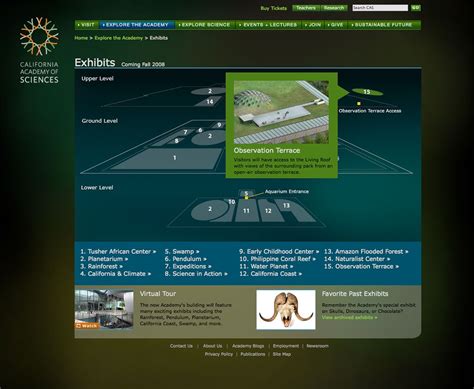Open the Give menu
The height and width of the screenshot is (389, 474).
(x=336, y=25)
